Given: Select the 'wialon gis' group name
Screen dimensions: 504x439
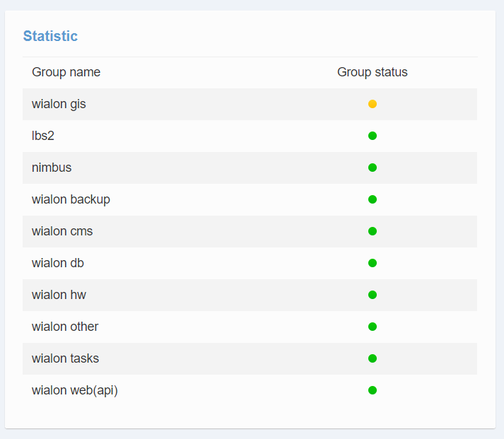Looking at the screenshot, I should coord(59,104).
